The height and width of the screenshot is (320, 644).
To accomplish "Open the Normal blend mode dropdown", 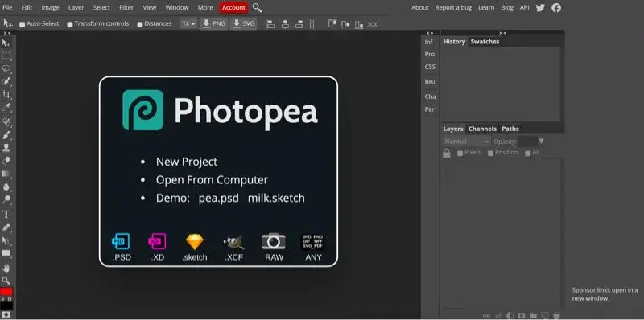I will [467, 142].
